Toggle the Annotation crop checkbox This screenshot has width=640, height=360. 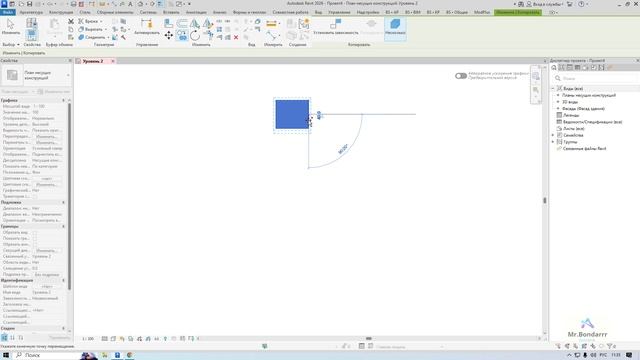35,244
